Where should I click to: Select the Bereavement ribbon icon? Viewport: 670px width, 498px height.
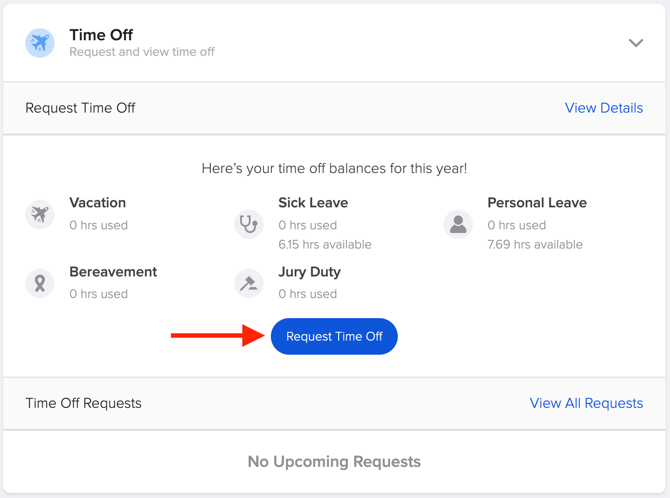click(40, 283)
